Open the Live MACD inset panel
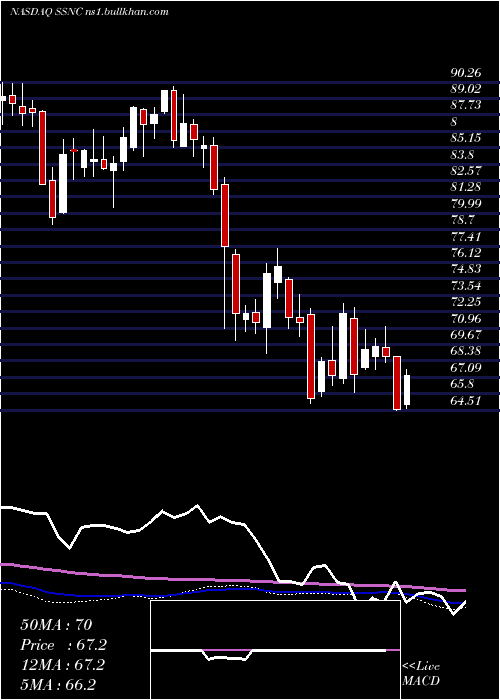The width and height of the screenshot is (500, 700). 275,650
